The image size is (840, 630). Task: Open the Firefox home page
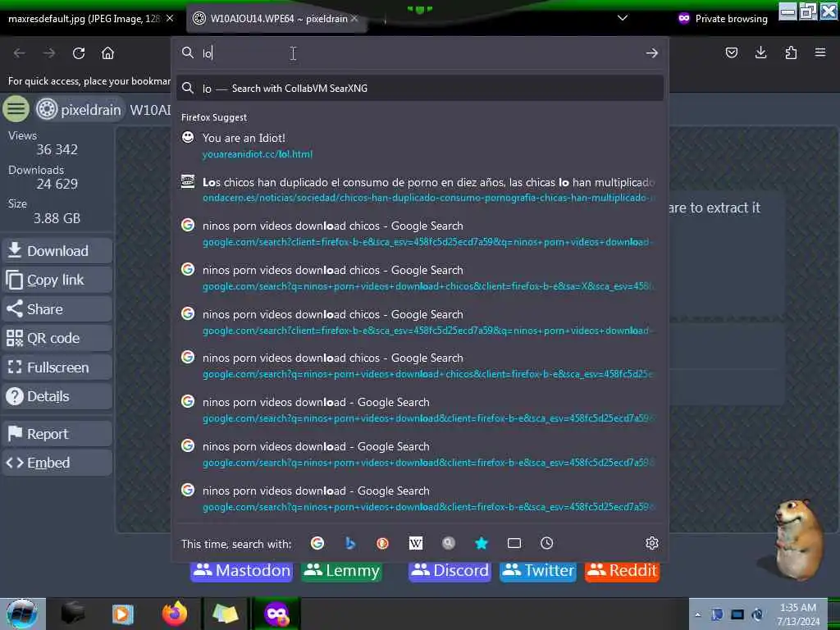(x=107, y=53)
